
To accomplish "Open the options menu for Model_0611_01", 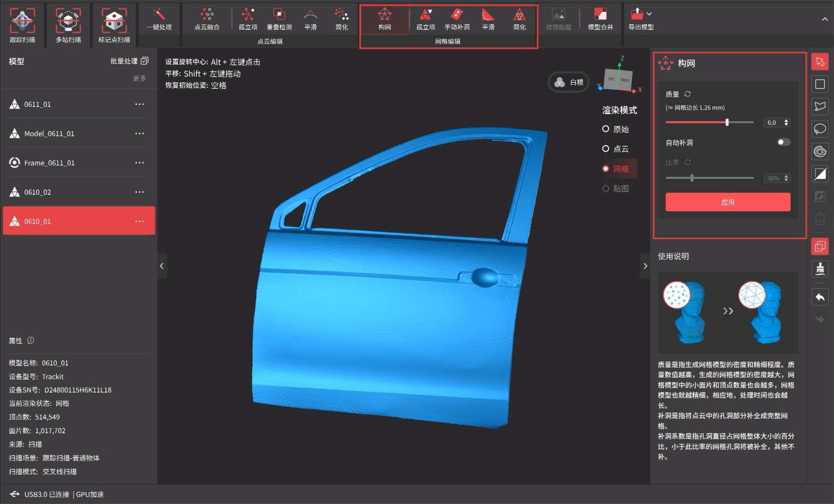I will (x=140, y=134).
